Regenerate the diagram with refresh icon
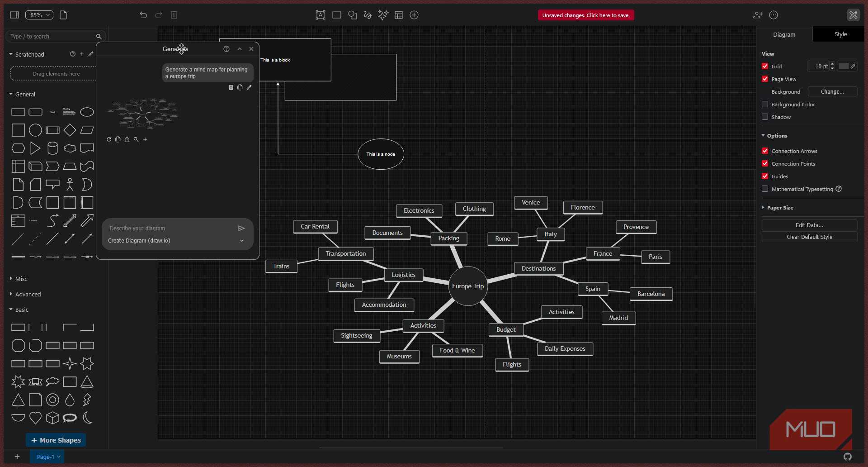Viewport: 868px width, 467px height. click(109, 139)
